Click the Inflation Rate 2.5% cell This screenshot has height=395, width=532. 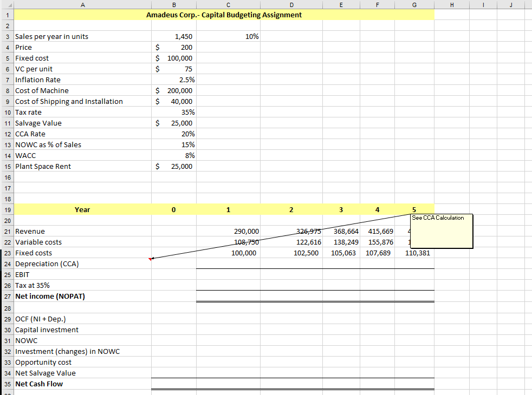pyautogui.click(x=174, y=80)
